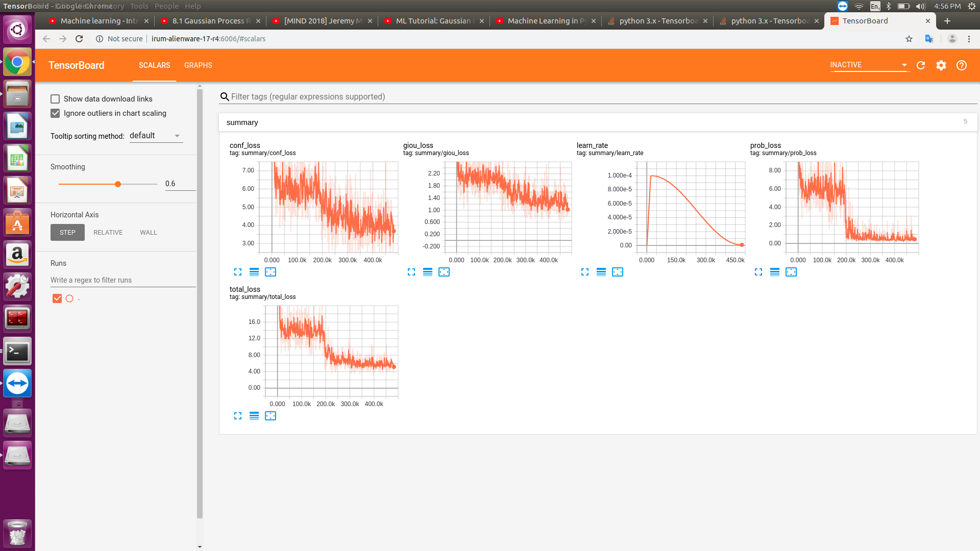Toggle the run checkbox under Runs
The width and height of the screenshot is (980, 551).
pos(57,298)
